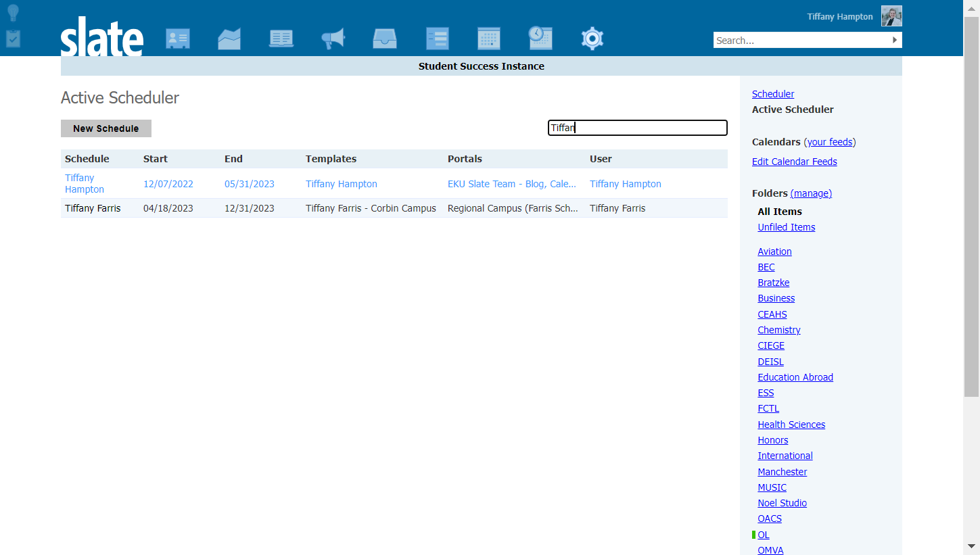Click the 12/07/2022 start date cell
This screenshot has width=980, height=555.
point(168,184)
